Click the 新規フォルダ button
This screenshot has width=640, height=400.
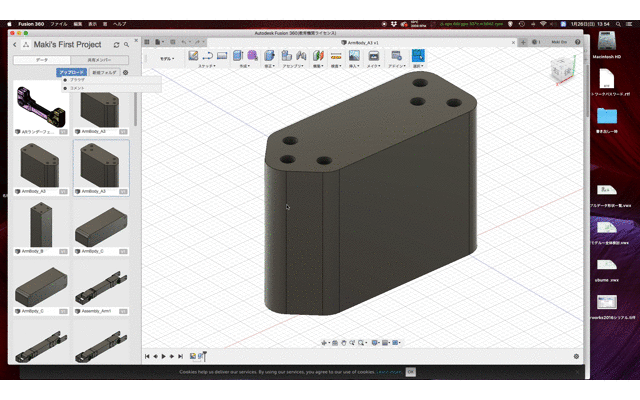(x=104, y=72)
